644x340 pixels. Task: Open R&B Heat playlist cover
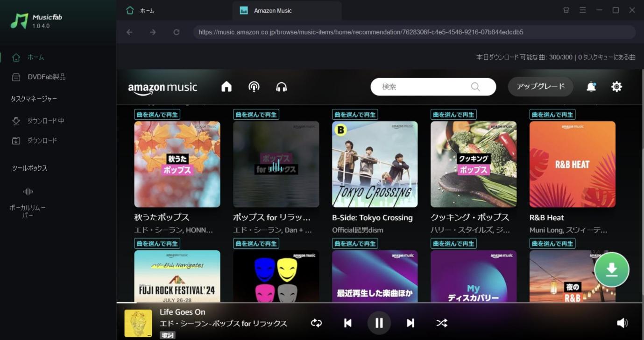(x=573, y=164)
